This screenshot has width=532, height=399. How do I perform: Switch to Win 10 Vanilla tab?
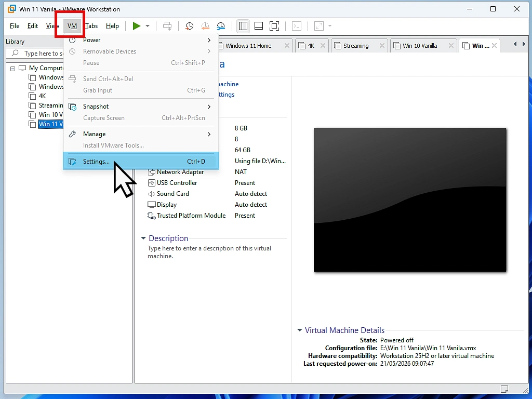click(420, 46)
